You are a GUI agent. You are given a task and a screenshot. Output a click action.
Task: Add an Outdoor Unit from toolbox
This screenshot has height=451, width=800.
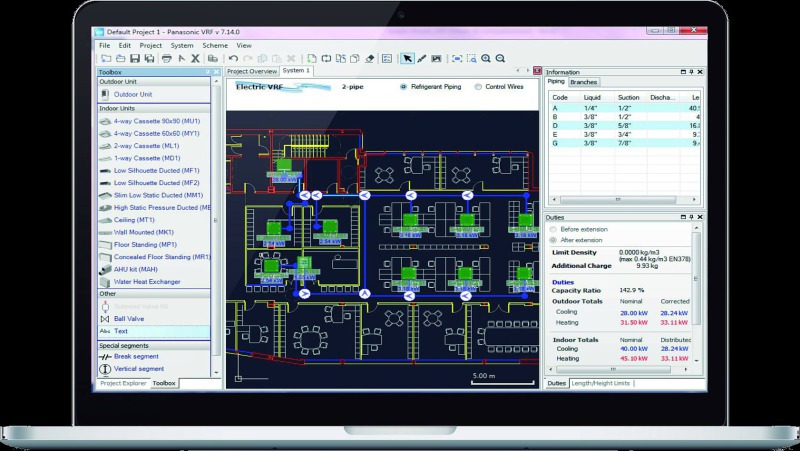click(133, 94)
